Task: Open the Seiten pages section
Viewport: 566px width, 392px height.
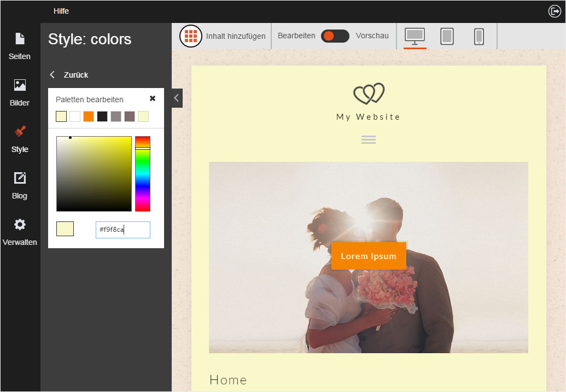Action: coord(20,46)
